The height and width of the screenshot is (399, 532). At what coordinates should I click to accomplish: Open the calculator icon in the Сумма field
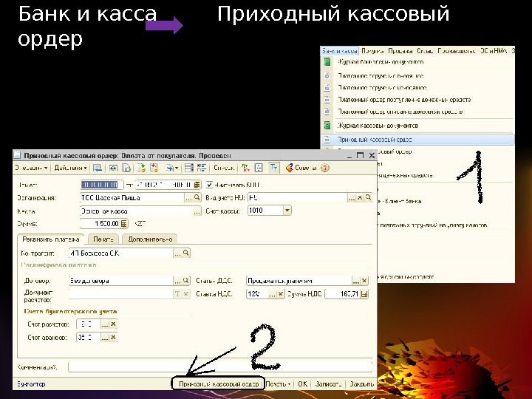click(x=124, y=224)
